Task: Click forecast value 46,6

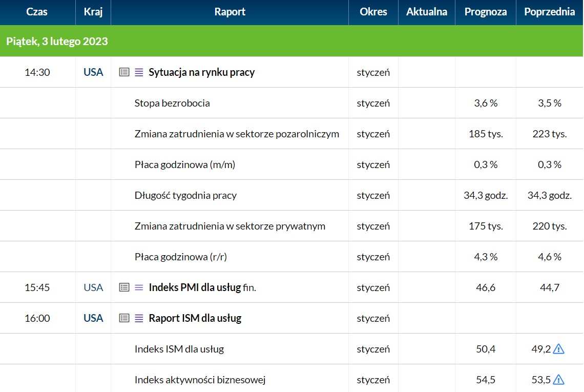Action: click(x=486, y=287)
